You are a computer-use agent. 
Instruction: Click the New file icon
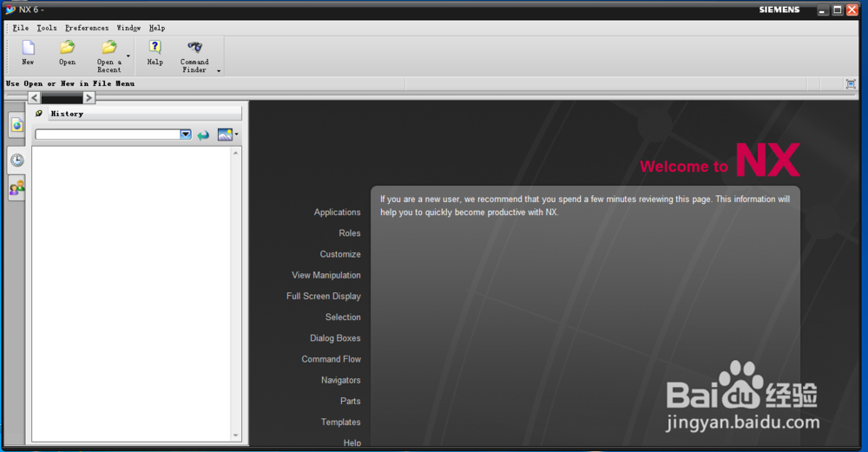click(29, 48)
